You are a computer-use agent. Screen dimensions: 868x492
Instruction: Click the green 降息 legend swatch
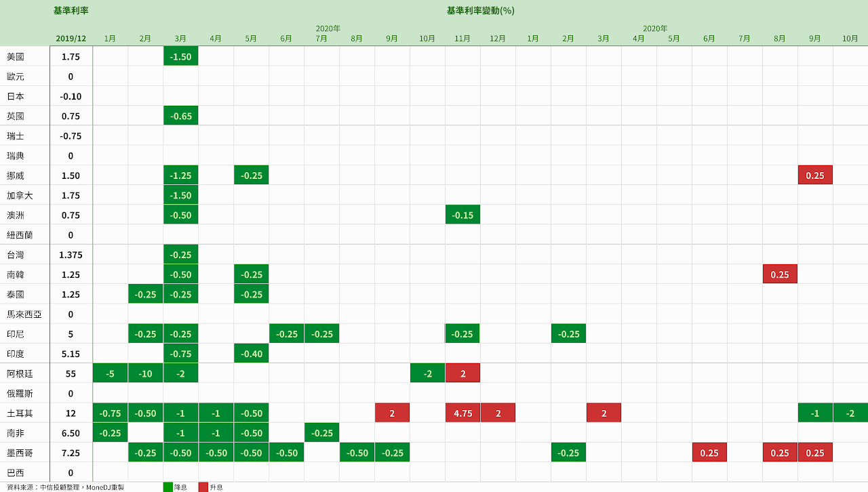168,487
